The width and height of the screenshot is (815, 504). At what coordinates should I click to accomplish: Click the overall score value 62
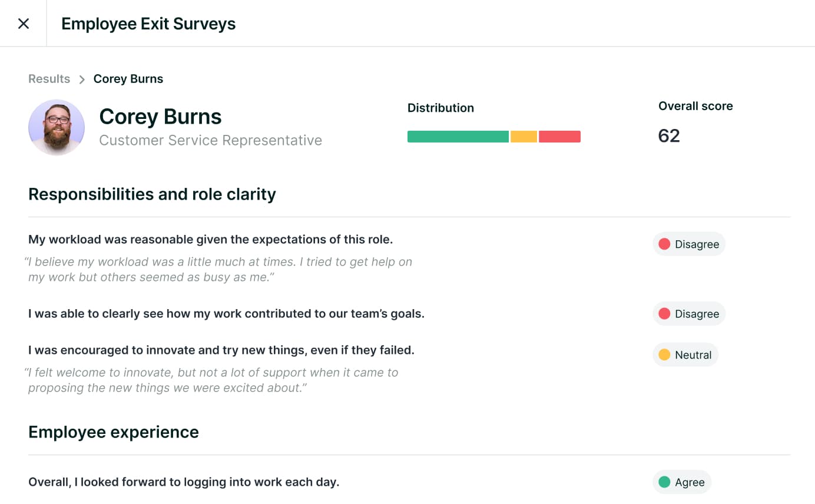point(669,136)
